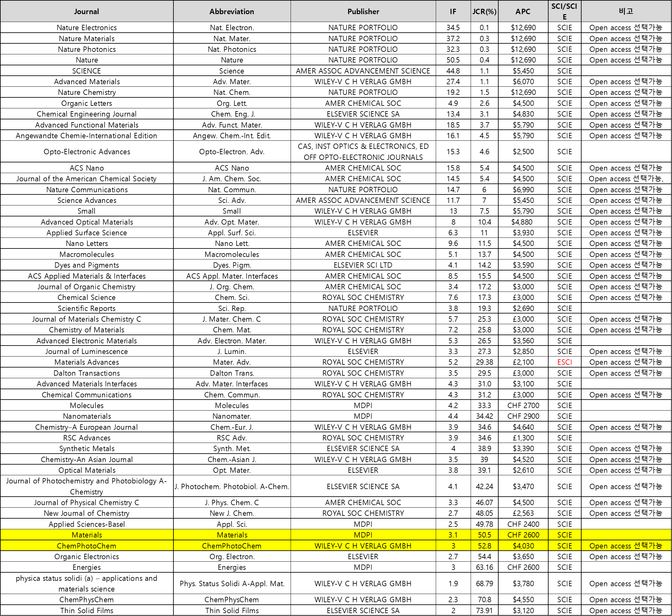
Task: Select the 'Synthetic Metals' journal cell
Action: (87, 448)
